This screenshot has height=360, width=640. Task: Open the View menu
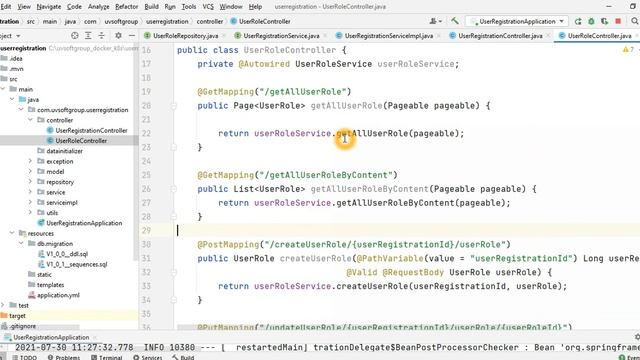[24, 7]
